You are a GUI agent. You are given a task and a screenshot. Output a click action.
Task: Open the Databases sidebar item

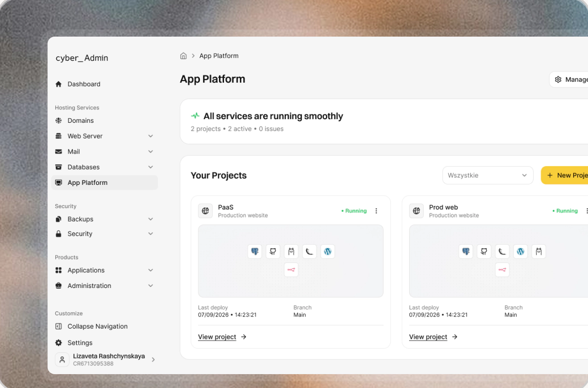pyautogui.click(x=104, y=167)
